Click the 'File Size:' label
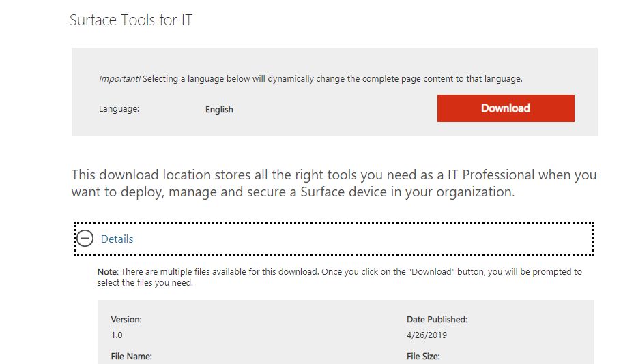This screenshot has height=364, width=636. 423,357
